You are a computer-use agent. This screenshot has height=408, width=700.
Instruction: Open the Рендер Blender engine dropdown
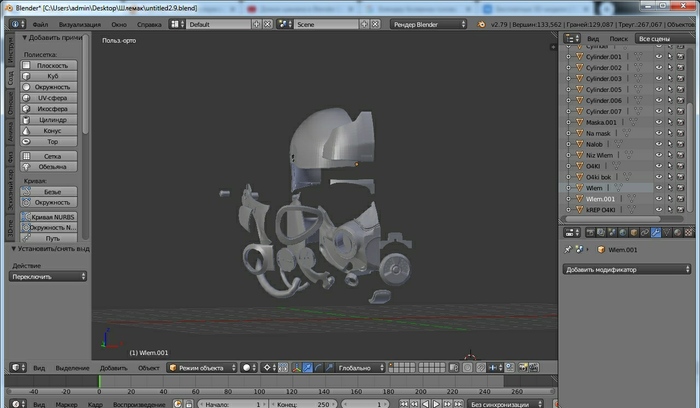coord(428,23)
